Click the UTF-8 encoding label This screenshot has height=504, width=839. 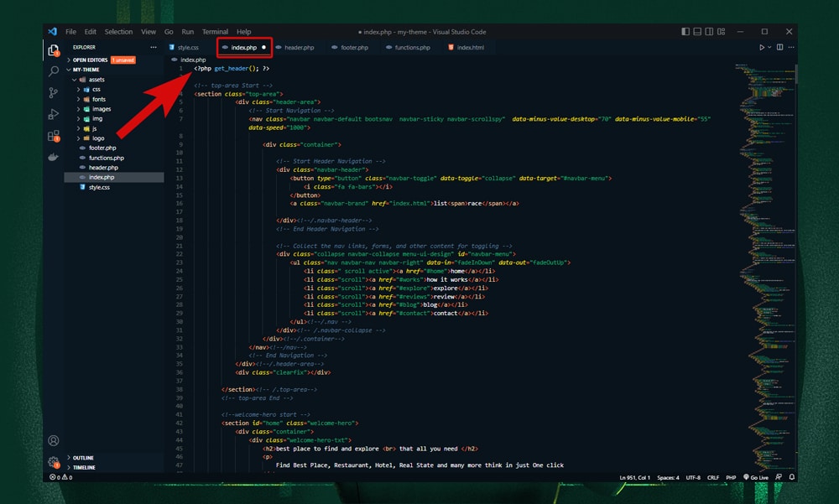coord(692,477)
